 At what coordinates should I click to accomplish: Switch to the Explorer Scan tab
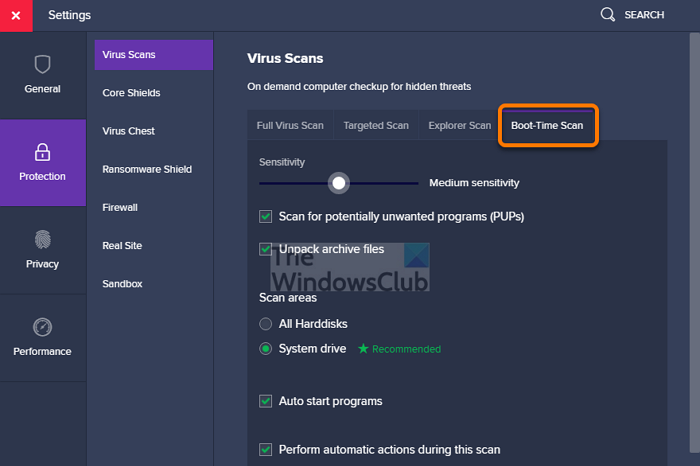(x=459, y=125)
